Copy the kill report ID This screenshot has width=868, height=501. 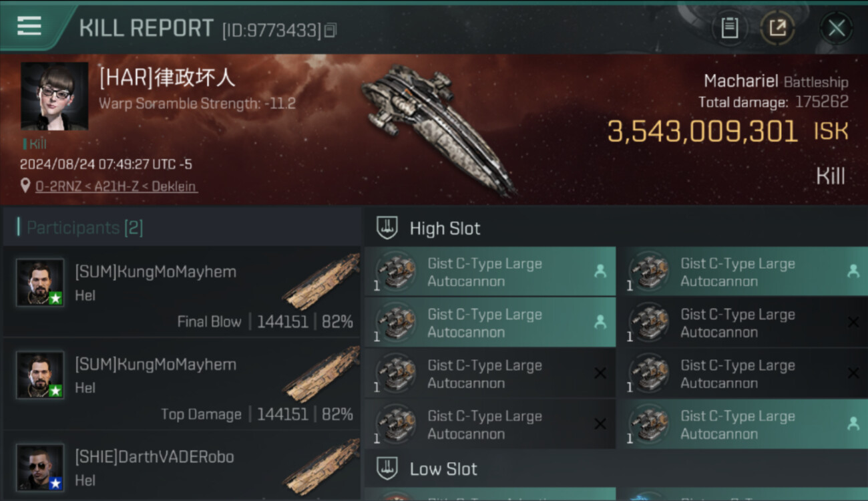331,30
